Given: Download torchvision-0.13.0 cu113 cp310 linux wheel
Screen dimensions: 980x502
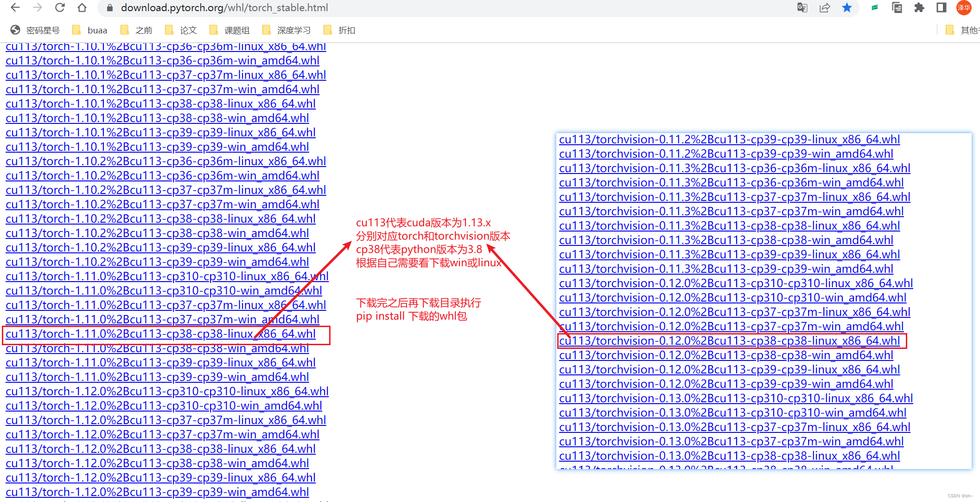Looking at the screenshot, I should point(736,399).
